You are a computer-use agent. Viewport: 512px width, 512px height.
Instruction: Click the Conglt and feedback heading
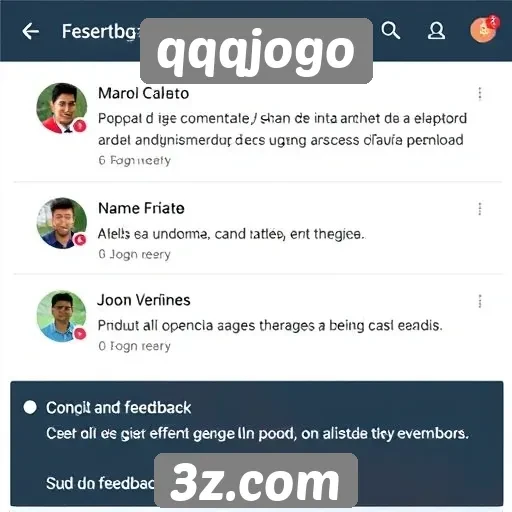(119, 408)
